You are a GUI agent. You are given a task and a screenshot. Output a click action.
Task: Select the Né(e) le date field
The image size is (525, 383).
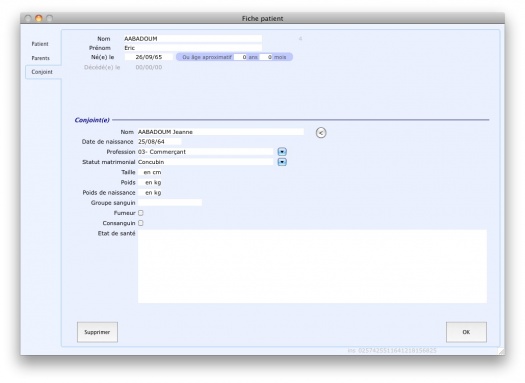click(149, 57)
